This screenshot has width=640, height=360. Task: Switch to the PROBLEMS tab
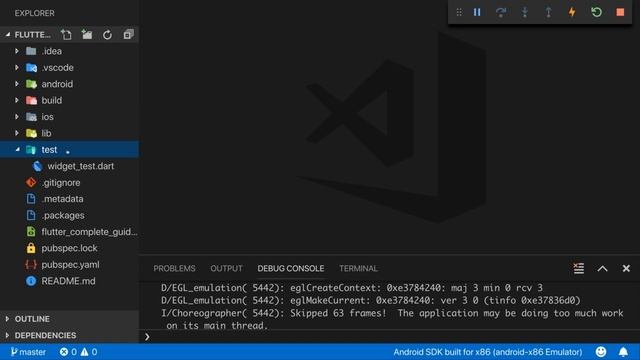174,268
